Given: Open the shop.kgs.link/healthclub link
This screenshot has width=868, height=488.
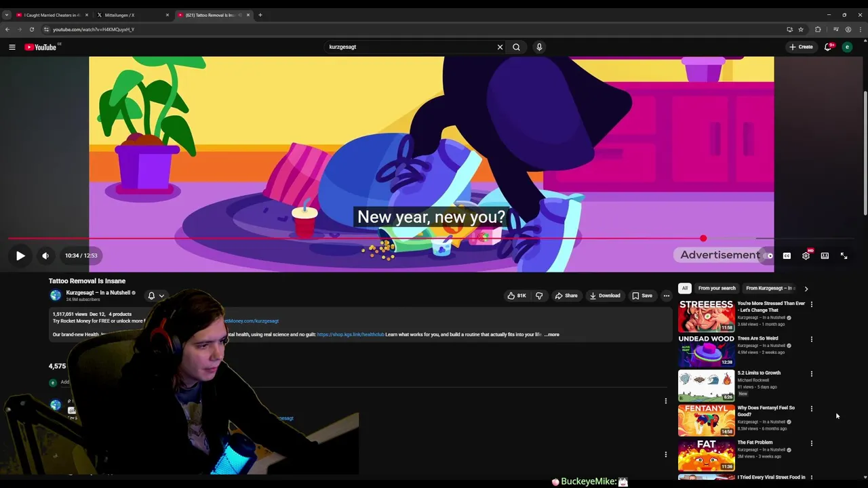Looking at the screenshot, I should [x=351, y=334].
